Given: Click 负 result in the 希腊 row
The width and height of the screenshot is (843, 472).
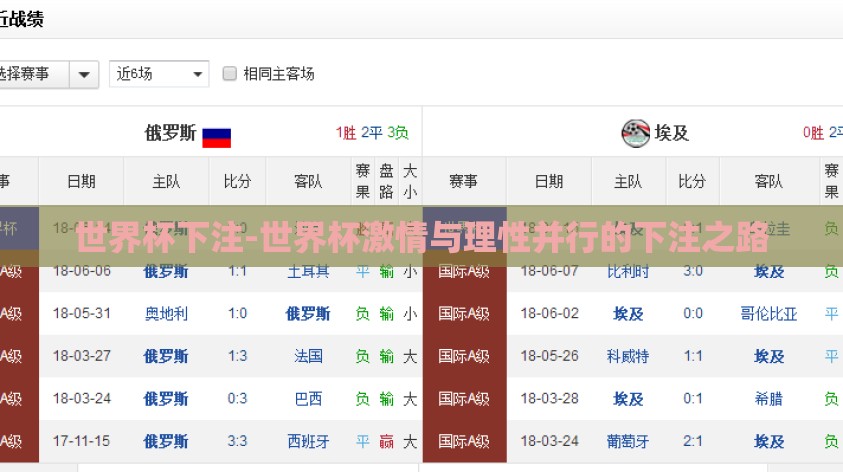Looking at the screenshot, I should 831,399.
